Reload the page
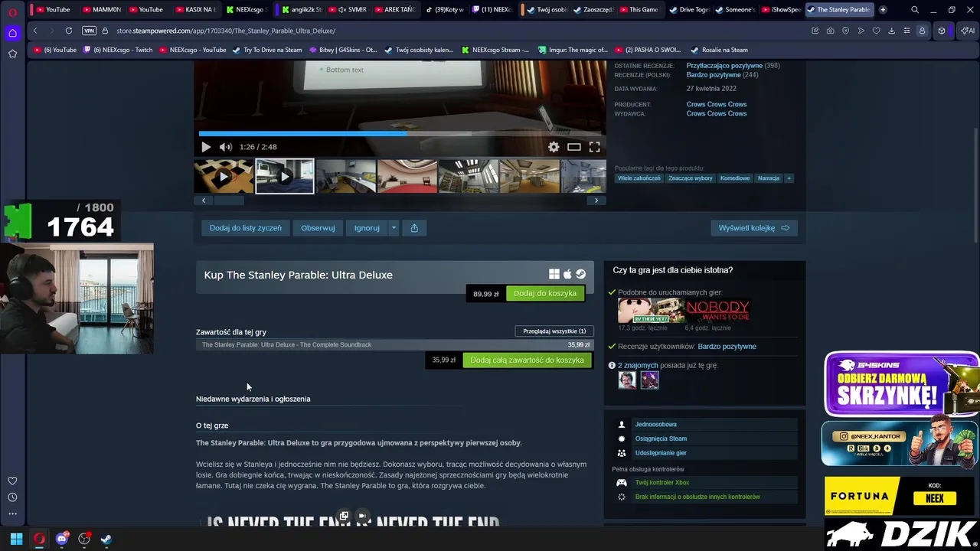 tap(69, 31)
